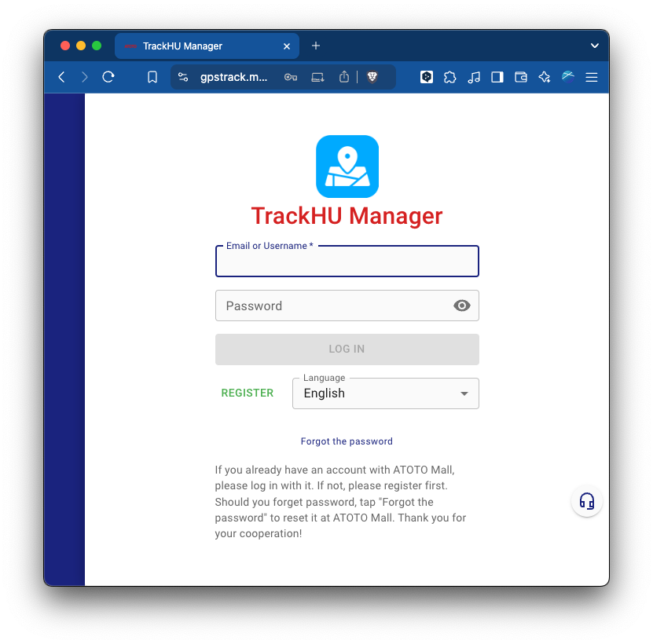Open site settings icon in address bar
Screen dimensions: 653x644
coord(183,77)
